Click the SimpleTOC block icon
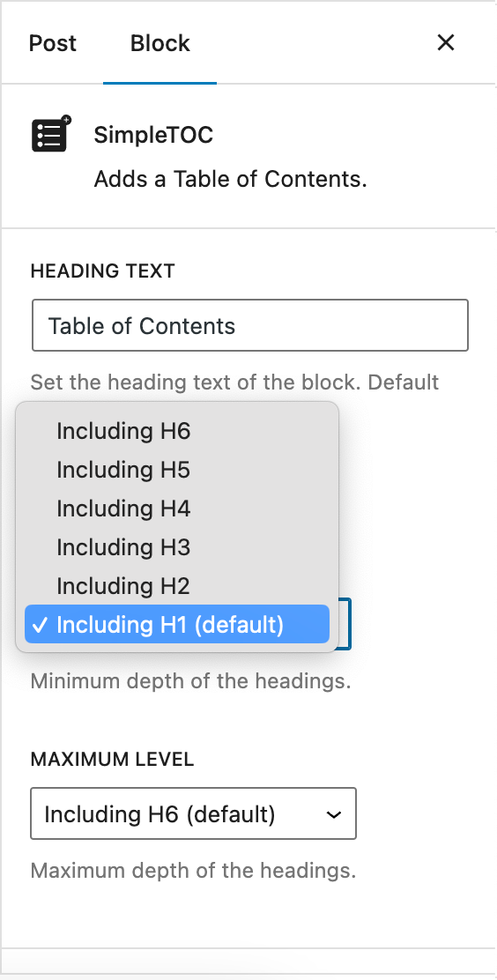 52,134
